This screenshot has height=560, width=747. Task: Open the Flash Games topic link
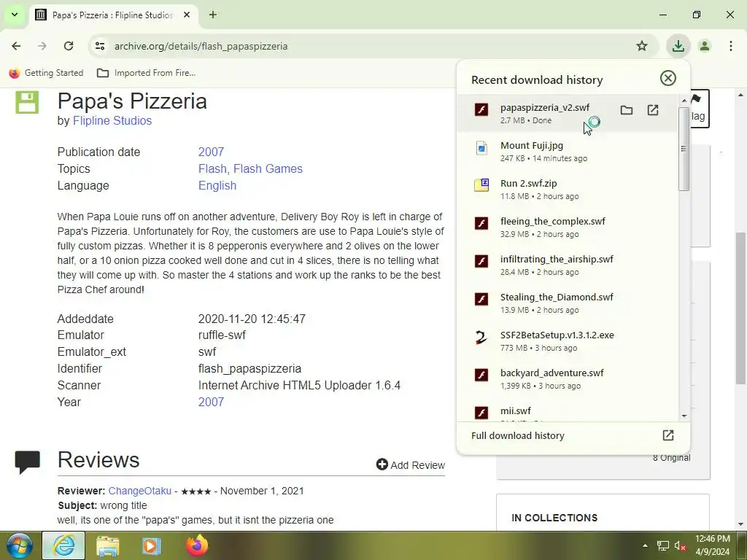[268, 168]
